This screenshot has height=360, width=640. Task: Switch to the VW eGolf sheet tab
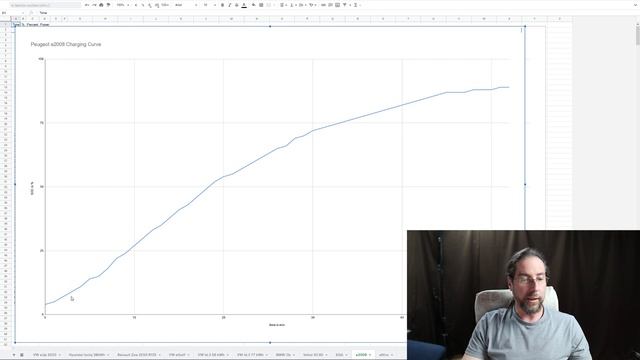click(x=177, y=355)
